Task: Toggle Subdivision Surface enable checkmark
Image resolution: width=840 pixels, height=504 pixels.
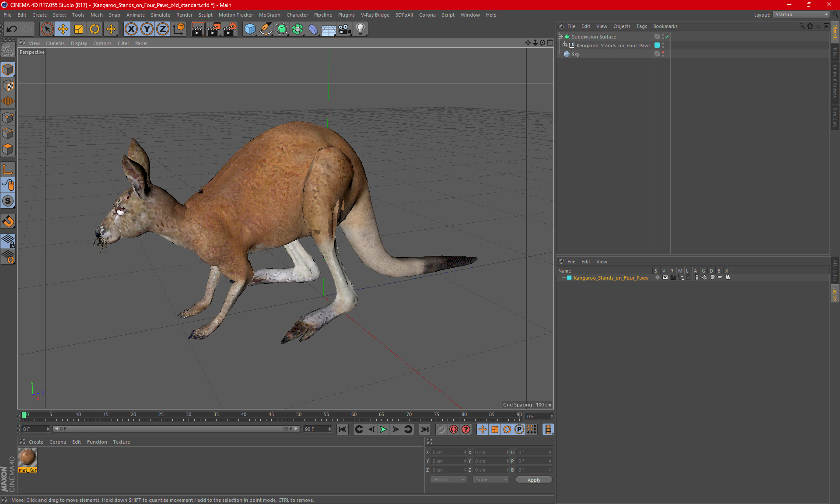Action: tap(667, 37)
